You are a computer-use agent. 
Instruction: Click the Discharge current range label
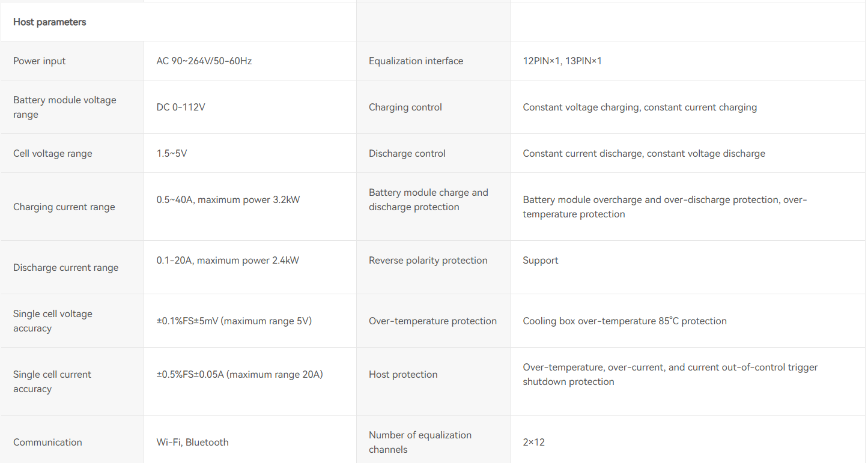point(66,267)
